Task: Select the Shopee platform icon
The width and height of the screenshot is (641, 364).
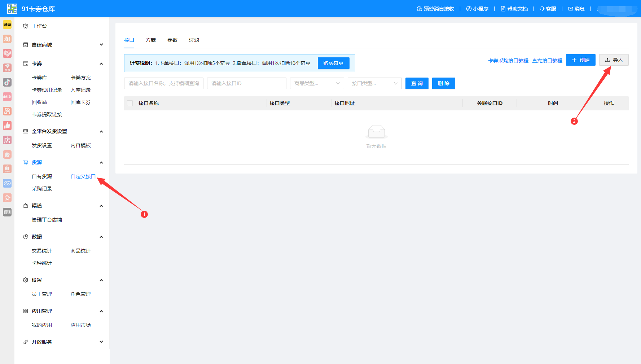Action: tap(7, 169)
